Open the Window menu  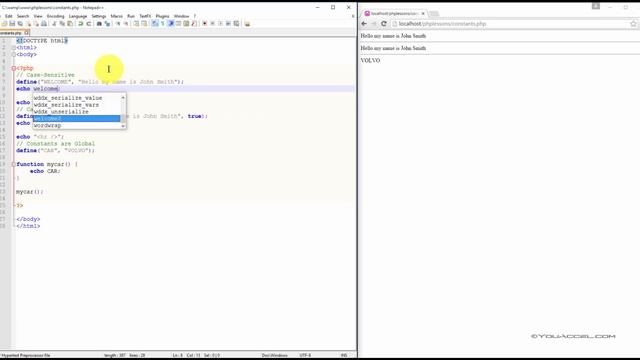pyautogui.click(x=182, y=16)
